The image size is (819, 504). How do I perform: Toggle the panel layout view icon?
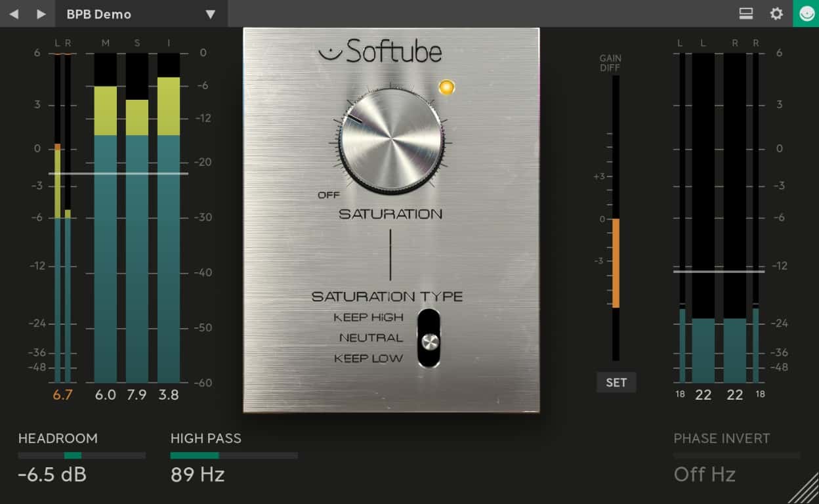click(745, 14)
